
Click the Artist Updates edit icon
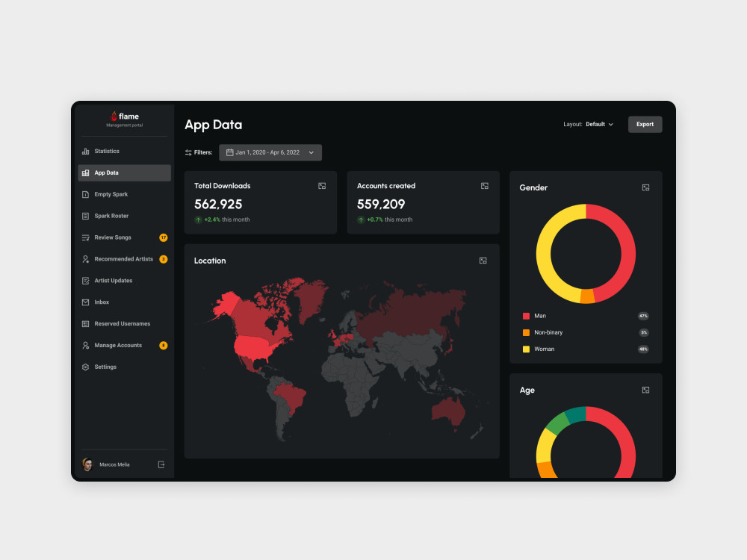coord(85,281)
